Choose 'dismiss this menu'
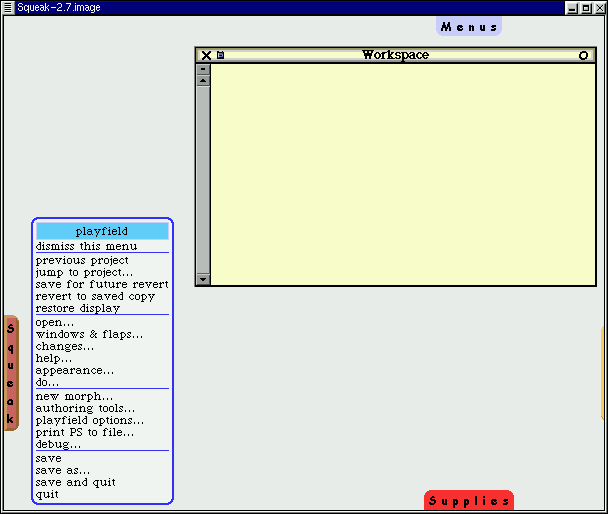608x514 pixels. click(x=87, y=246)
